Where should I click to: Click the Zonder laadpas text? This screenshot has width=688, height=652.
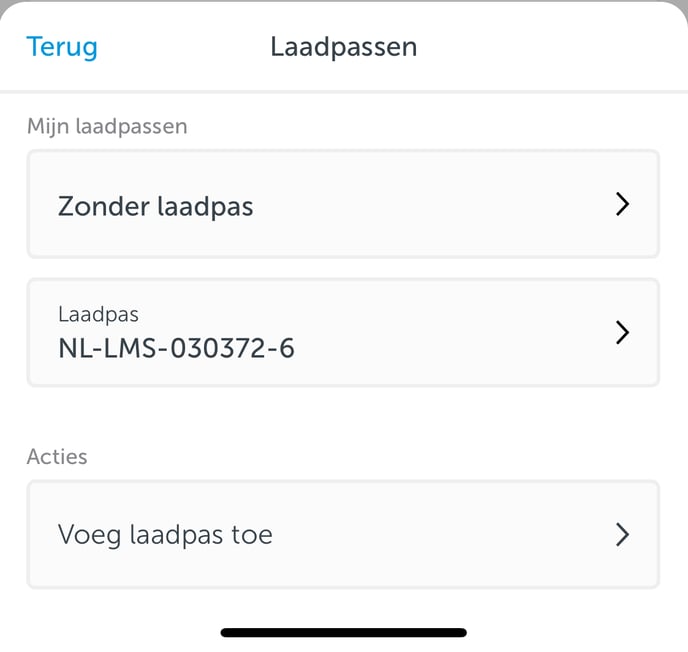(155, 206)
